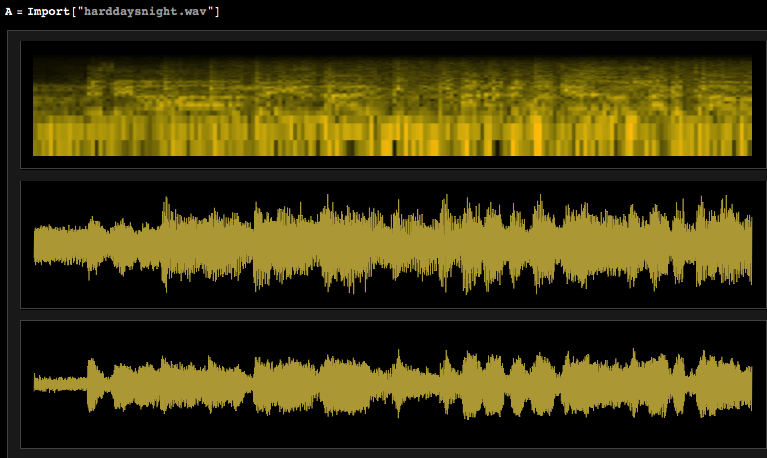This screenshot has height=458, width=767.
Task: Click the Import function name in the code
Action: click(52, 11)
